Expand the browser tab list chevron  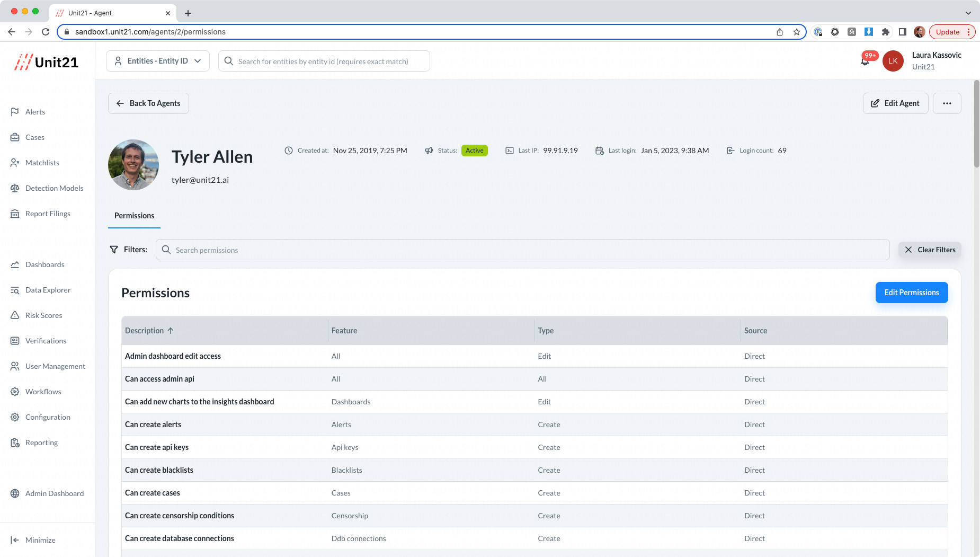coord(968,13)
